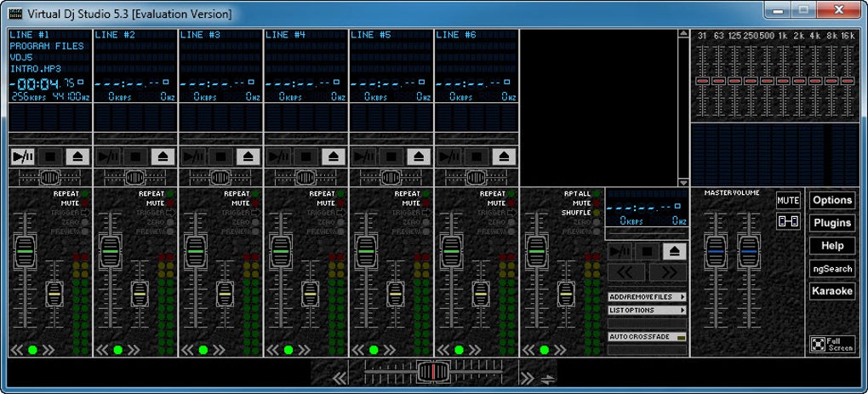Click the stop button on Line 5
Viewport: 868px width, 394px height.
391,157
